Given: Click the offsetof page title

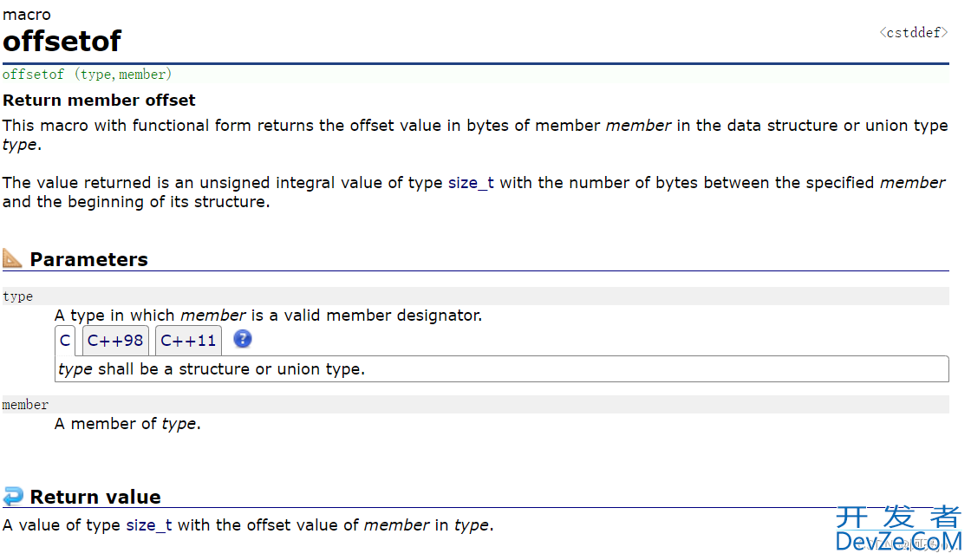Looking at the screenshot, I should coord(62,42).
